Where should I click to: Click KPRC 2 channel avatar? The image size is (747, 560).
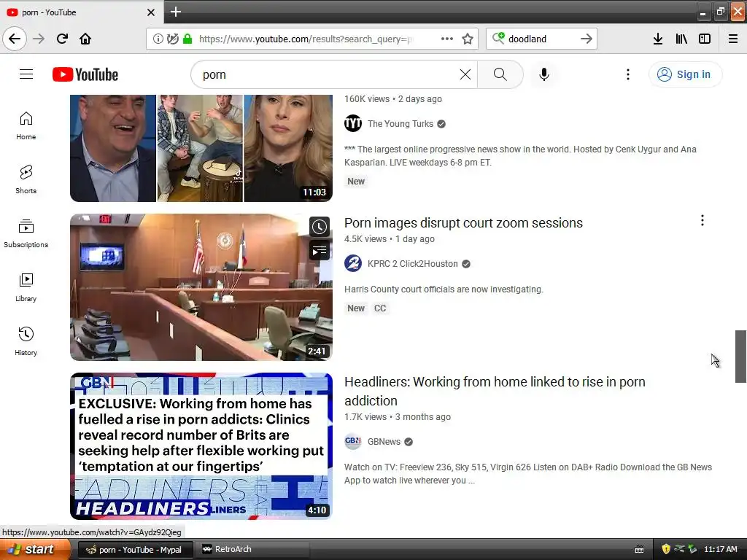[x=353, y=263]
